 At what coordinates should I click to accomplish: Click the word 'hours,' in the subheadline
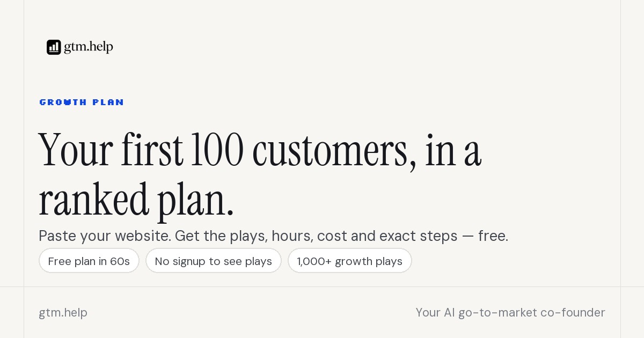coord(292,236)
